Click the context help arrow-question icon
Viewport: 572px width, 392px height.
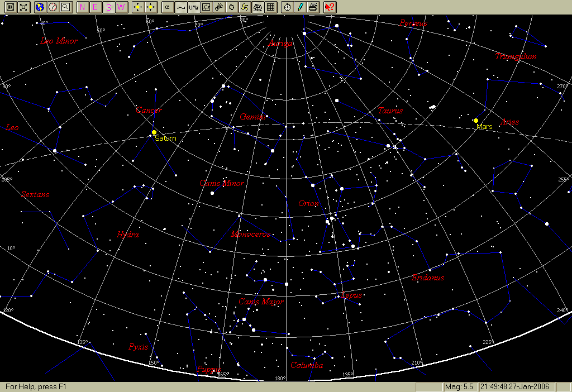pyautogui.click(x=330, y=7)
